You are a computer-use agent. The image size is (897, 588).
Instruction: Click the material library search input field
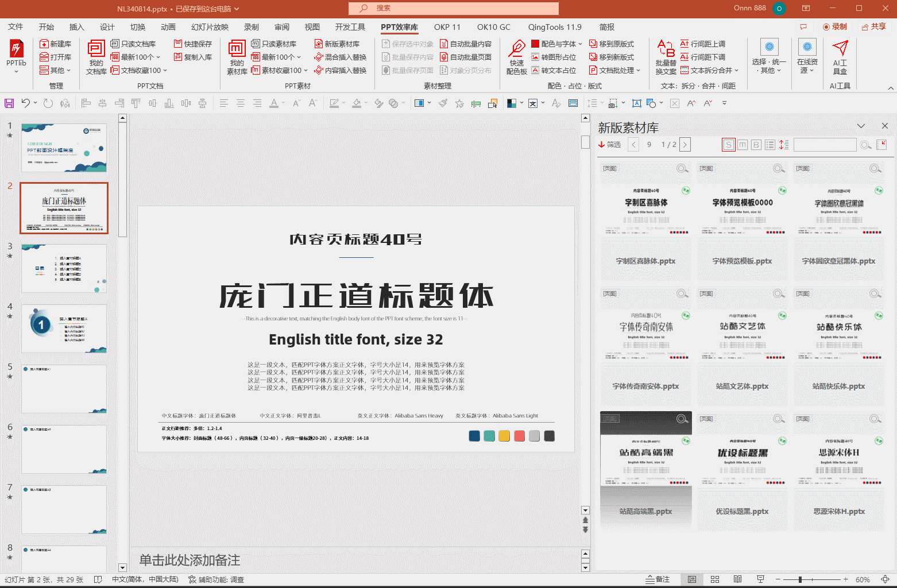pyautogui.click(x=825, y=145)
